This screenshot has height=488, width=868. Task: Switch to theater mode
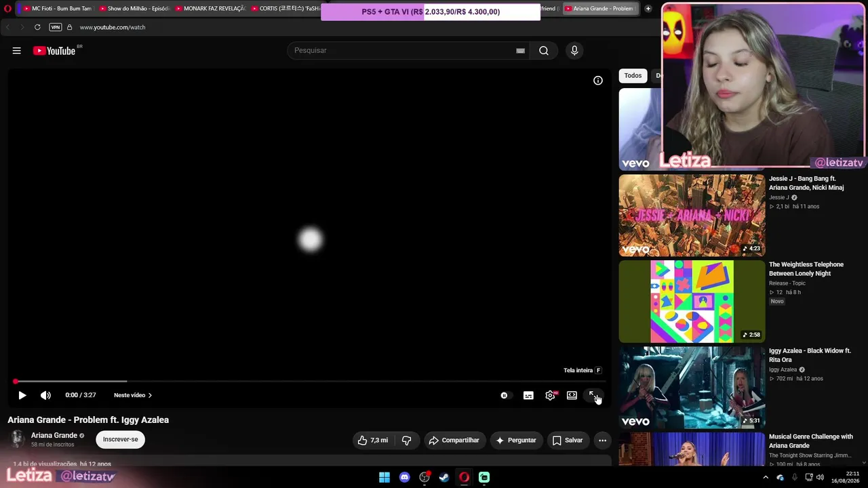click(572, 395)
